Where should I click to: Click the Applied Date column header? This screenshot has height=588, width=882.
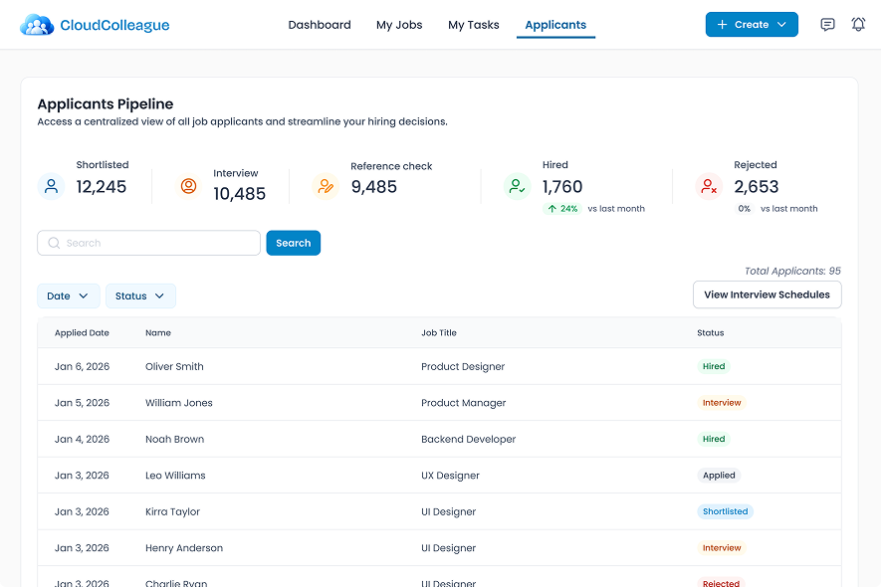click(82, 333)
